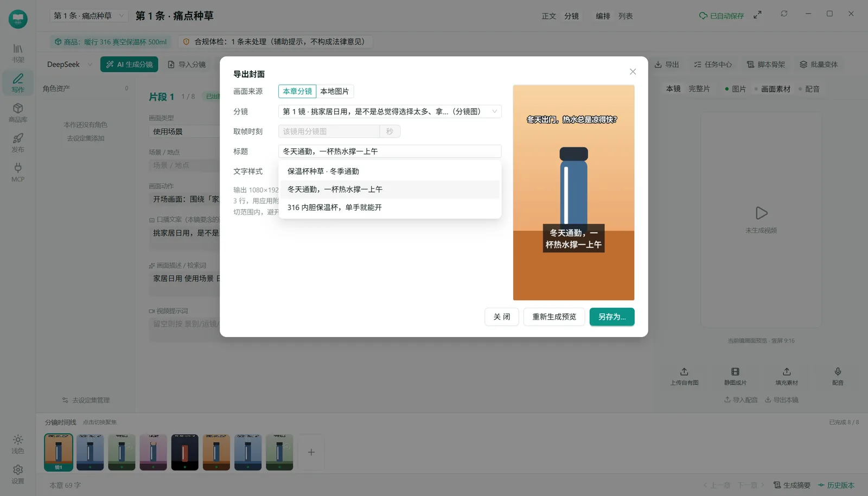Open the 发布 publish sidebar icon

click(18, 143)
